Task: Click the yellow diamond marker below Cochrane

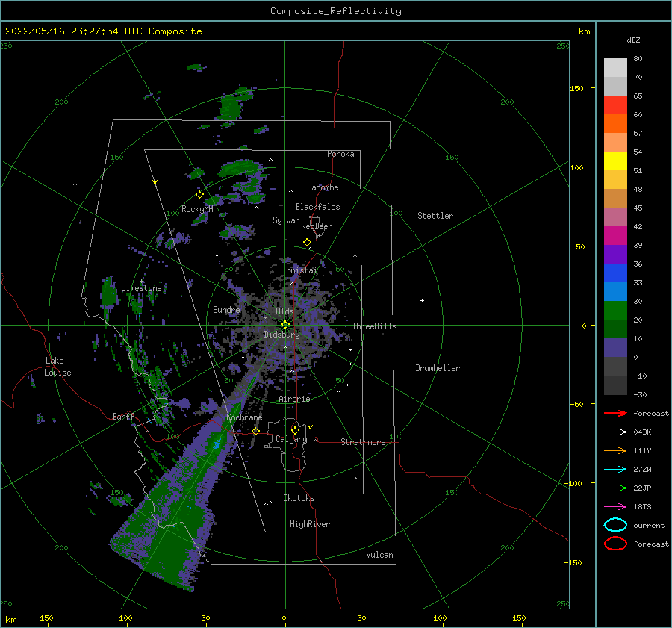Action: coord(256,431)
